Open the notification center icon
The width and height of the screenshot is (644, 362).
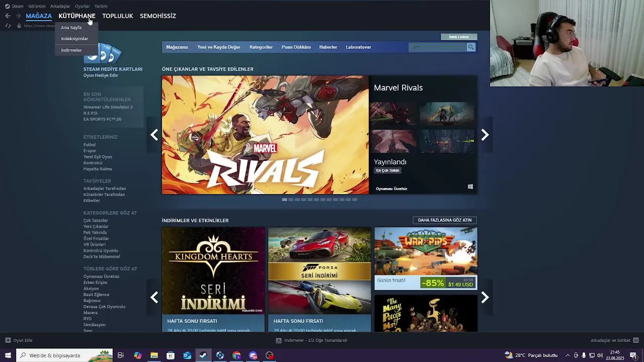point(633,355)
